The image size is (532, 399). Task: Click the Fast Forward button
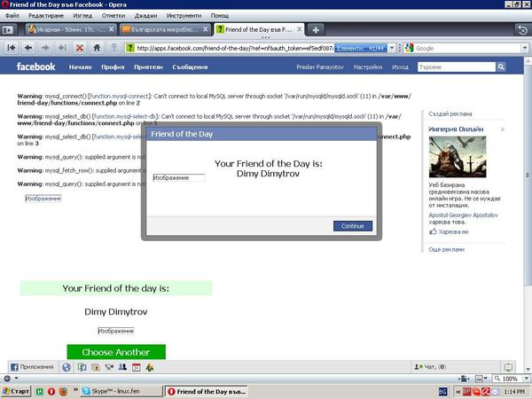coord(62,48)
